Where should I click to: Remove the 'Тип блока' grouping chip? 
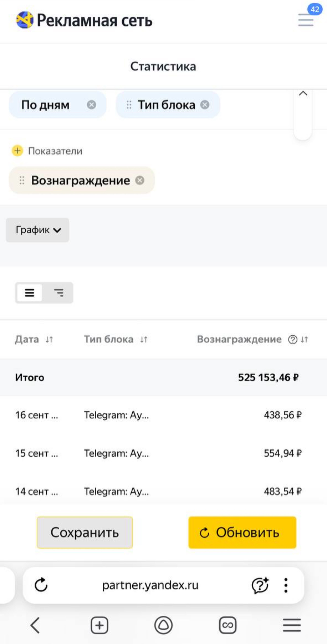(205, 105)
